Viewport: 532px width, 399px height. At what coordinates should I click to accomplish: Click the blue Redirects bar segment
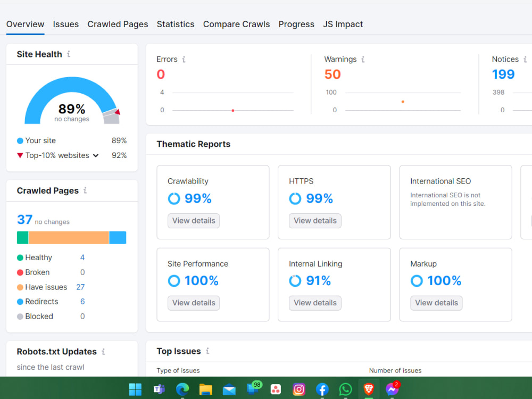[118, 237]
